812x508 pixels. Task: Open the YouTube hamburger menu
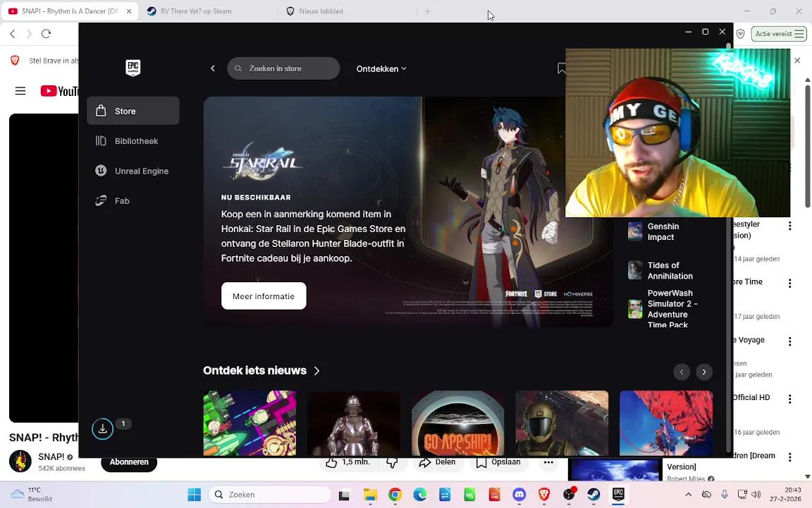[20, 91]
